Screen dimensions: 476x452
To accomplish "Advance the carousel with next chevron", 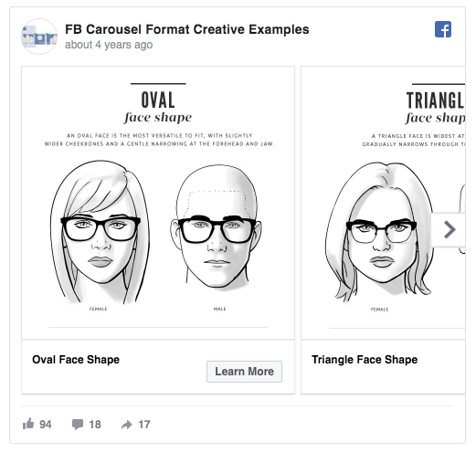I will click(x=449, y=229).
